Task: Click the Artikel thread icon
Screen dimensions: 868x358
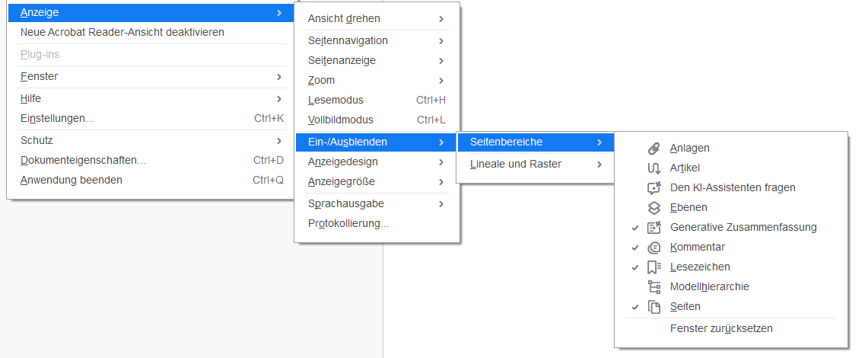Action: 653,168
